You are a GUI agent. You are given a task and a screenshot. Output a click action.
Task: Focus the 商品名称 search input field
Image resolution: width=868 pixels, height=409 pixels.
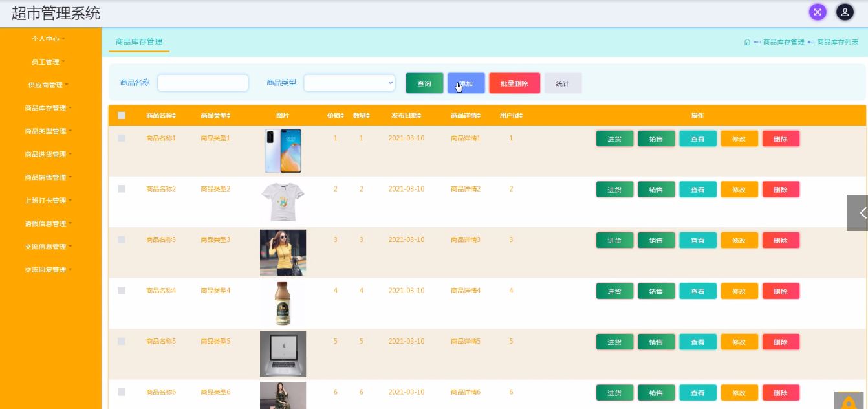[x=203, y=83]
